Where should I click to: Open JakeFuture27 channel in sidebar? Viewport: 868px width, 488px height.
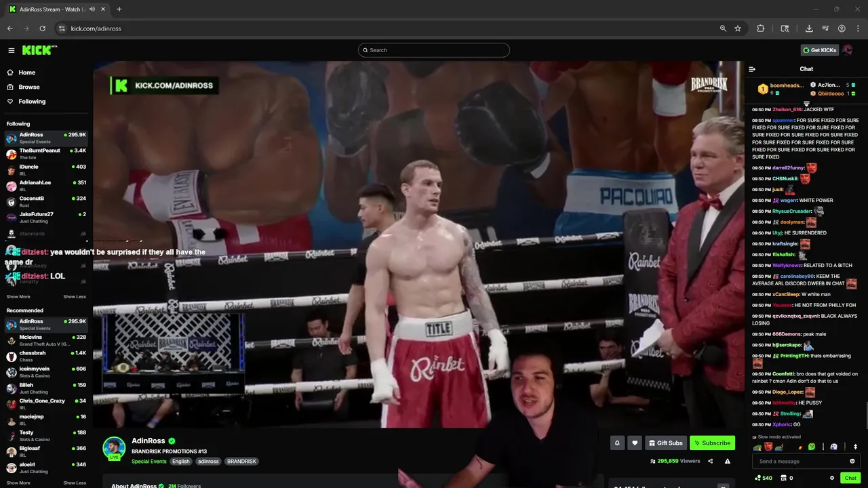coord(46,217)
